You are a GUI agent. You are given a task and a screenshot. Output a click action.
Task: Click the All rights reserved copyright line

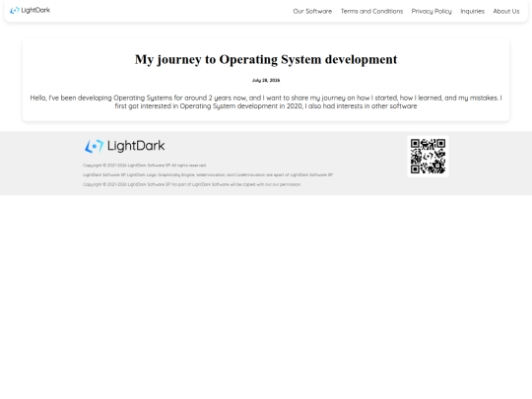(x=145, y=166)
